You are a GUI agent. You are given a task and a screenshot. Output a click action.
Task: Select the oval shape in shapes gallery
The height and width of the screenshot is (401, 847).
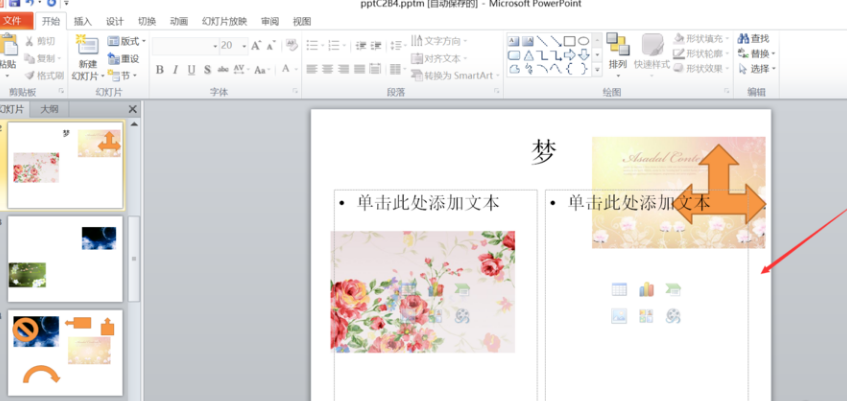coord(583,41)
